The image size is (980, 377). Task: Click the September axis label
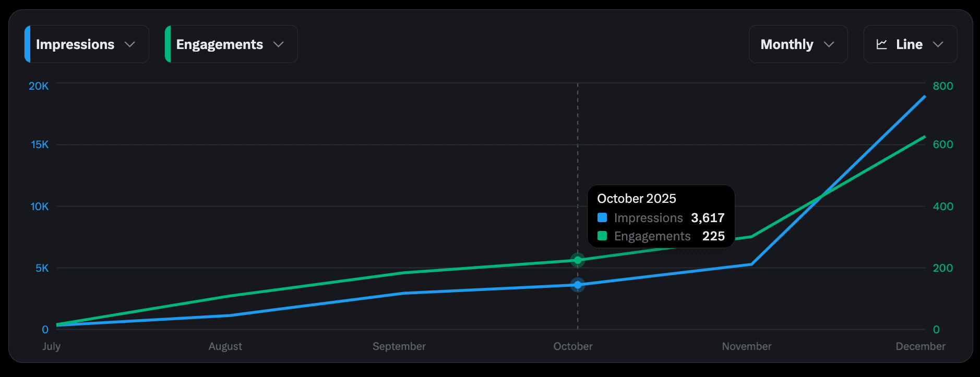(x=399, y=346)
